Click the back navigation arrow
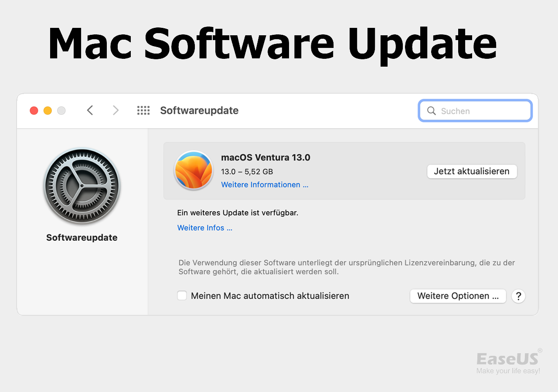 tap(90, 110)
